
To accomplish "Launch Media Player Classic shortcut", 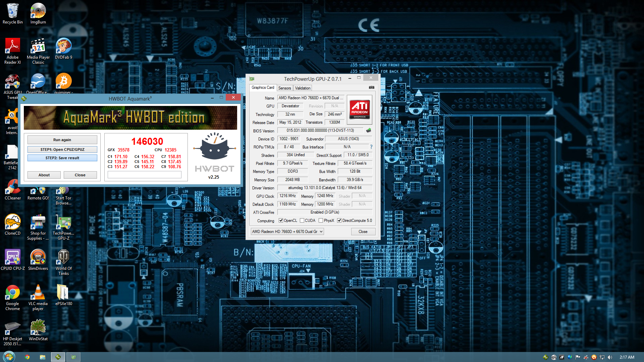I will coord(38,51).
